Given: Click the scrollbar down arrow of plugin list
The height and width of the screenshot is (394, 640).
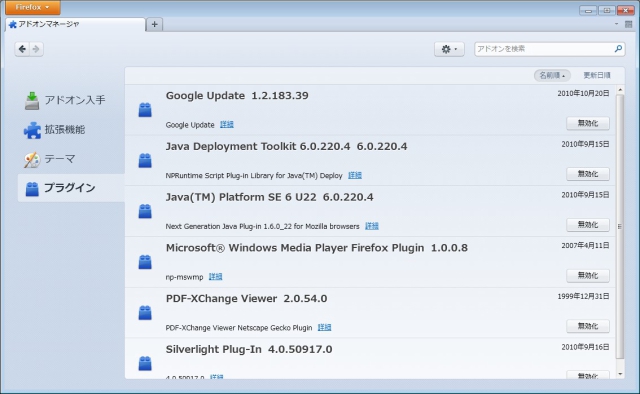Looking at the screenshot, I should click(x=620, y=374).
